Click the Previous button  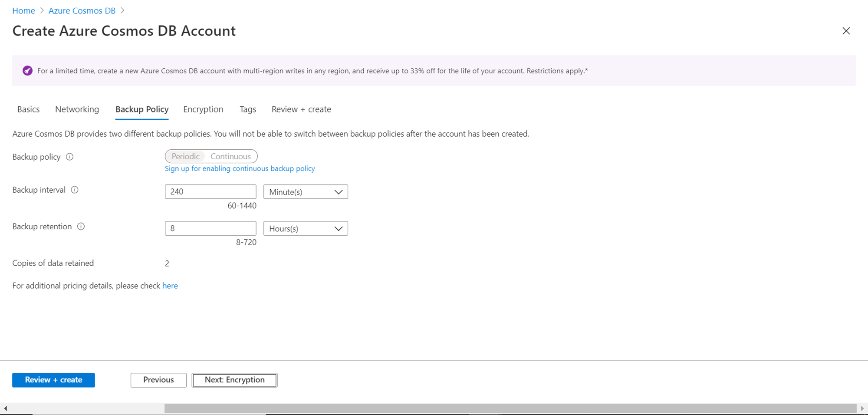pyautogui.click(x=158, y=380)
